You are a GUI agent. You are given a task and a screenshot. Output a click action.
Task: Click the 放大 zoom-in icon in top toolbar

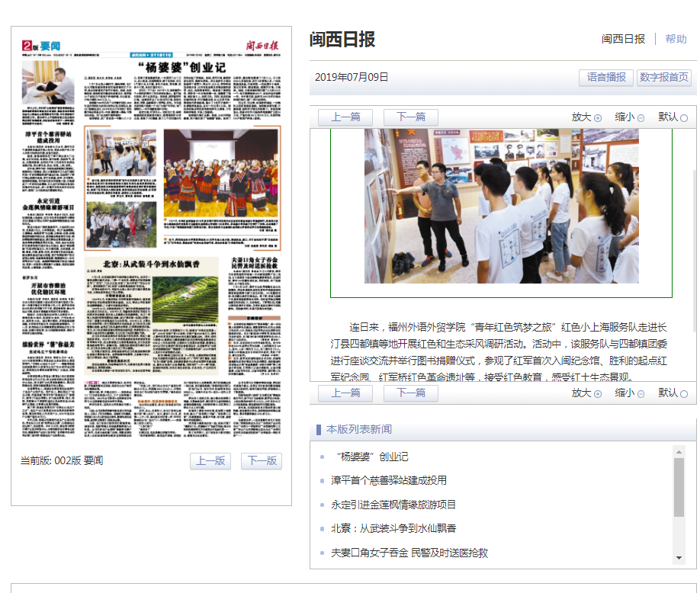coord(598,117)
